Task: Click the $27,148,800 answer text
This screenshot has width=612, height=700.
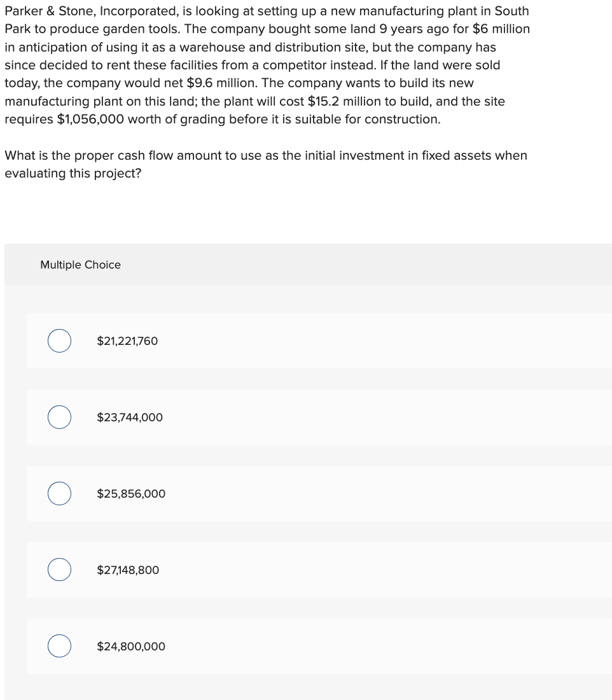Action: 128,570
